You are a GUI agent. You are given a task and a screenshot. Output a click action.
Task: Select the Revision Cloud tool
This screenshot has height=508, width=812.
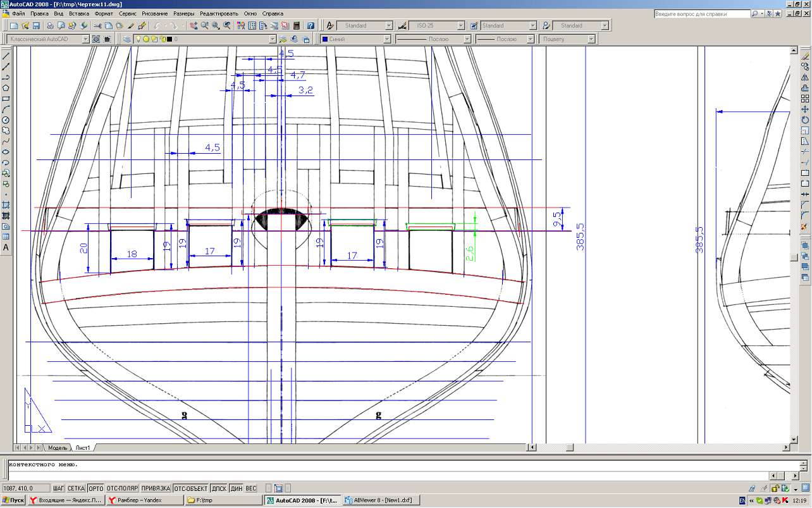[6, 131]
